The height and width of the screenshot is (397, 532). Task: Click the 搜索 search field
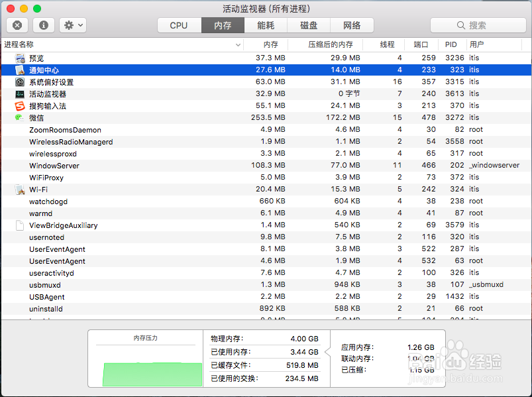(x=478, y=25)
